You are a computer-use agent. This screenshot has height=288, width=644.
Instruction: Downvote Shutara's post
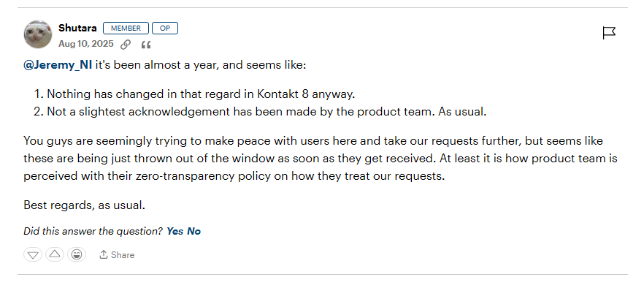34,254
